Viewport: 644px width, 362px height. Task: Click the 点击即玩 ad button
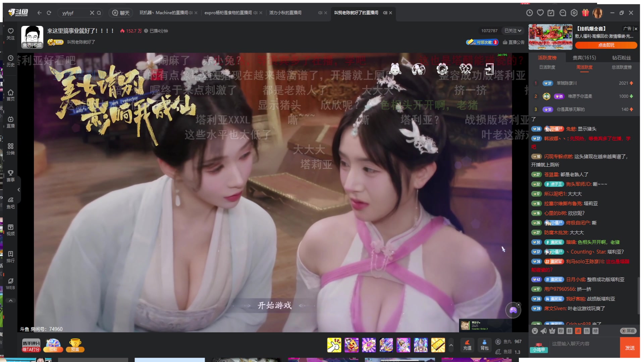(x=606, y=45)
